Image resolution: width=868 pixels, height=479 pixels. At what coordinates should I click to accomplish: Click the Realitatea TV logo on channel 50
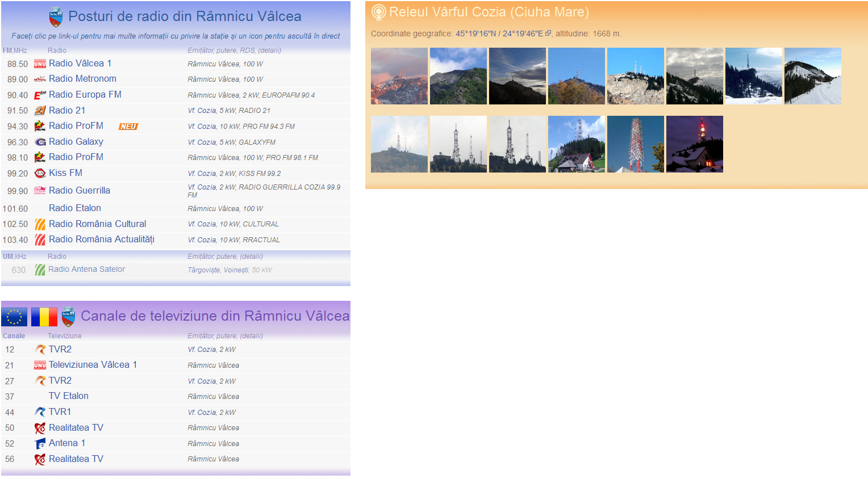(x=40, y=428)
